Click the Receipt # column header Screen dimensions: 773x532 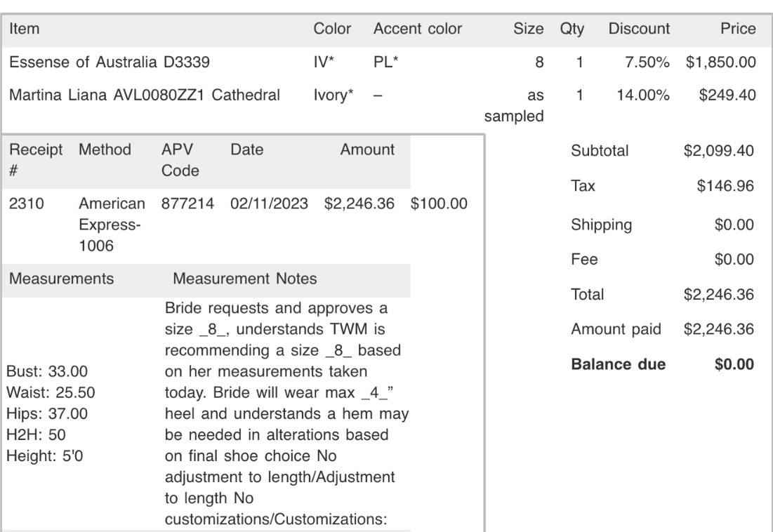coord(36,159)
